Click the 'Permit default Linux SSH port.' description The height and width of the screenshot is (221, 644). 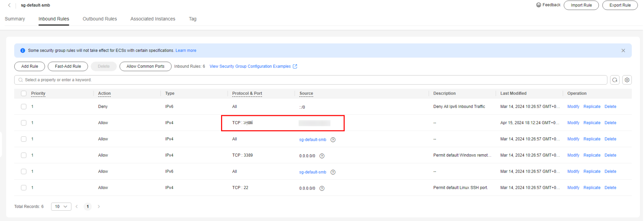click(x=461, y=188)
